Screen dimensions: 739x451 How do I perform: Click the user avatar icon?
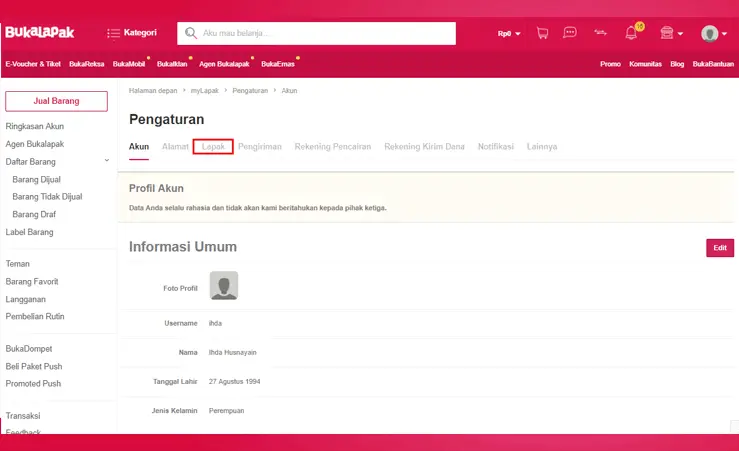(x=709, y=33)
